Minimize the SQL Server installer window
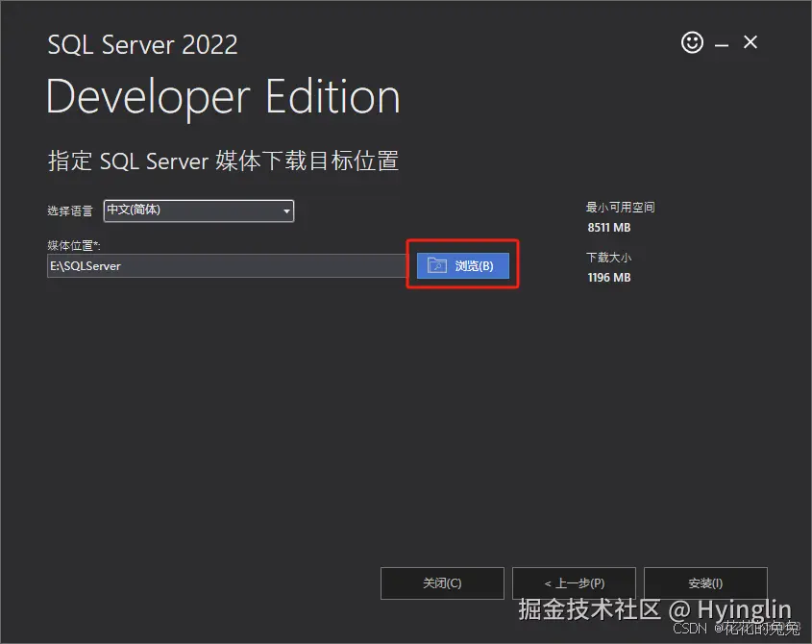The image size is (812, 644). pyautogui.click(x=722, y=45)
